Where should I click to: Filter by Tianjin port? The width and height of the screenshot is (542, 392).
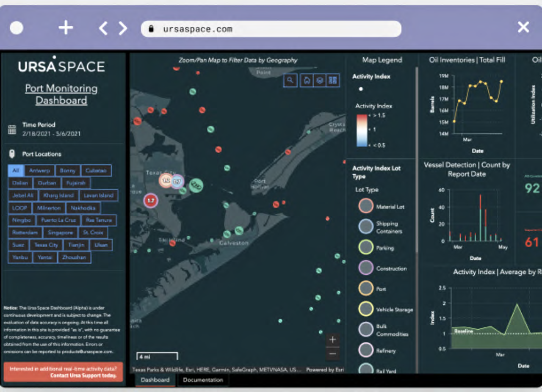(x=76, y=245)
